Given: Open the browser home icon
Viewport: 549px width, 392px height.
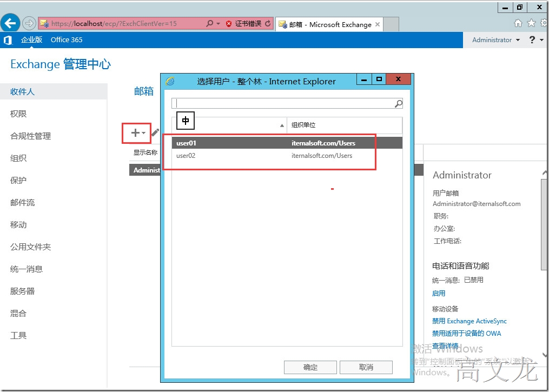Looking at the screenshot, I should coord(518,23).
